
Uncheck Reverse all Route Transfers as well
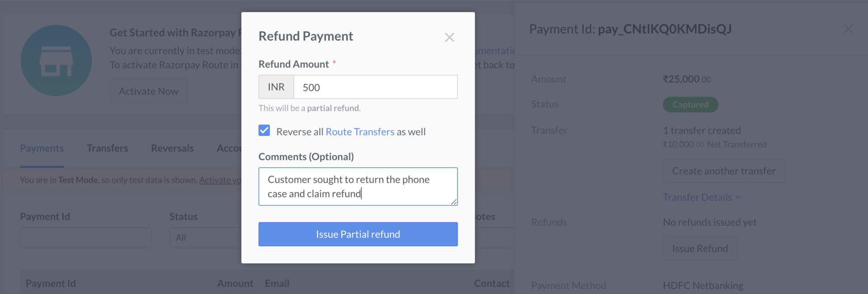264,131
